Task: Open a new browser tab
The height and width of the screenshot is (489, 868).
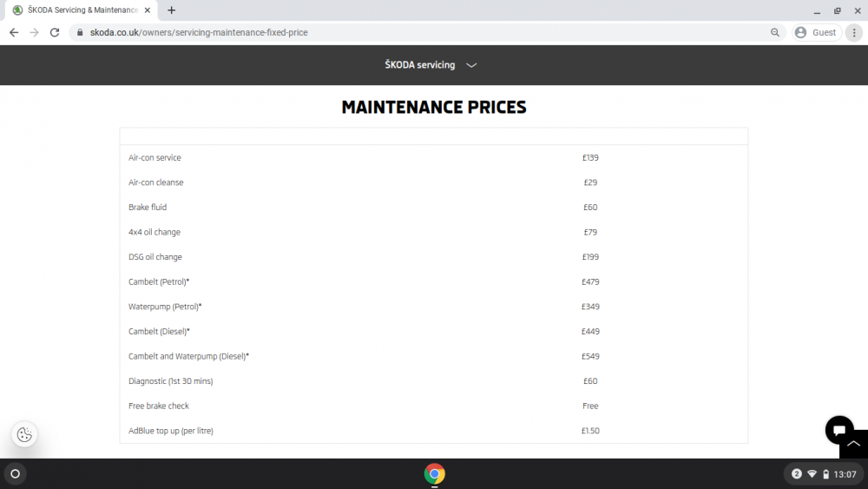Action: pyautogui.click(x=172, y=10)
